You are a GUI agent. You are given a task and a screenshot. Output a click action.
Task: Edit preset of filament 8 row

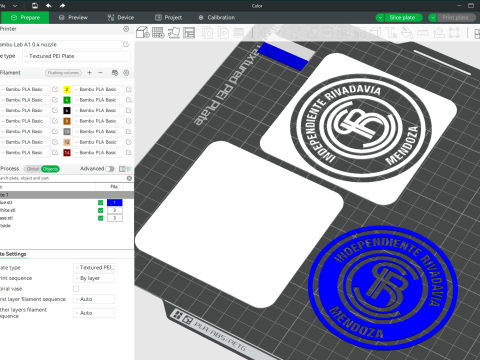(129, 121)
